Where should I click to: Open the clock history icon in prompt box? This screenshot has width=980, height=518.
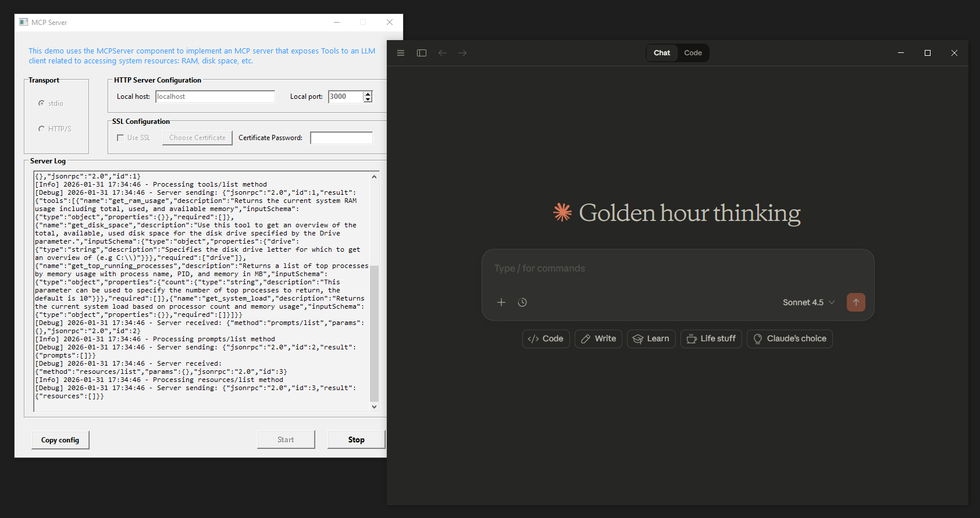(522, 302)
